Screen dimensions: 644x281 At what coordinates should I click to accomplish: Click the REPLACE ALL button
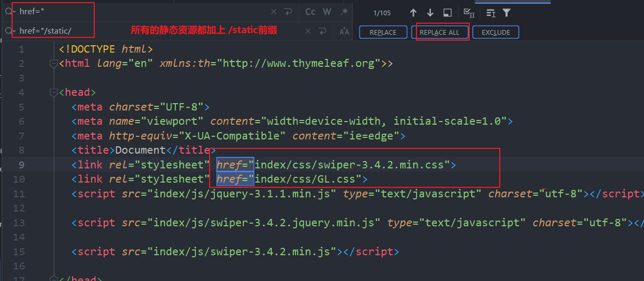(x=440, y=32)
